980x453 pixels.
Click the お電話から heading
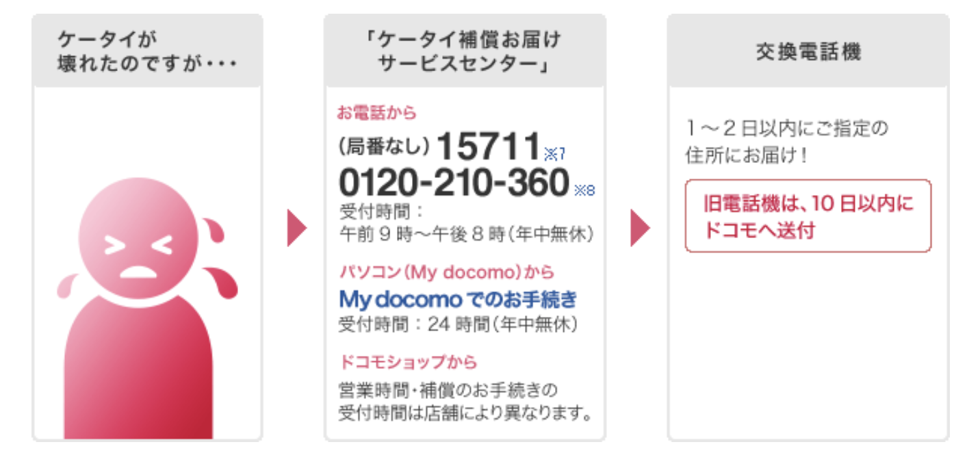tap(378, 112)
